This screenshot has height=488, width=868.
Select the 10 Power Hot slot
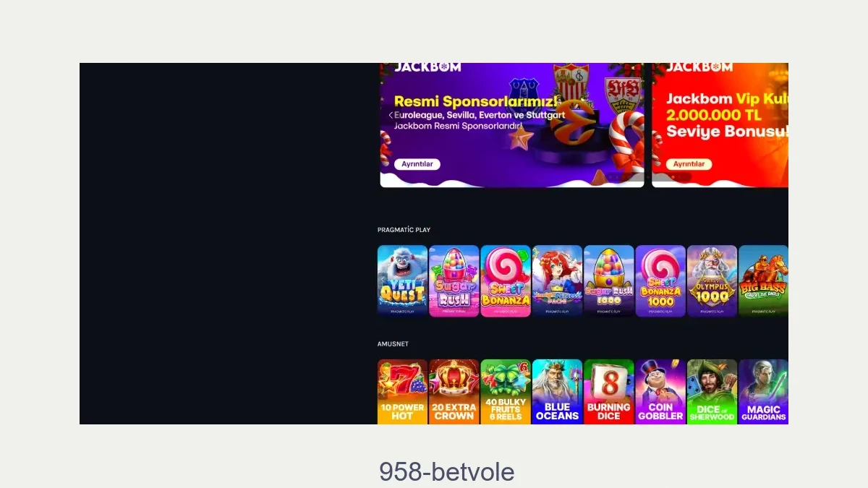[x=402, y=392]
